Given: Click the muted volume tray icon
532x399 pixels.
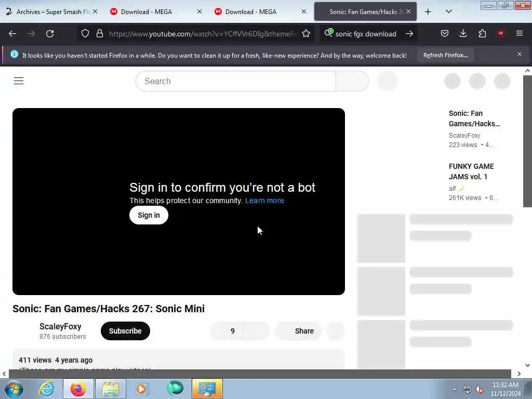Looking at the screenshot, I should (480, 390).
